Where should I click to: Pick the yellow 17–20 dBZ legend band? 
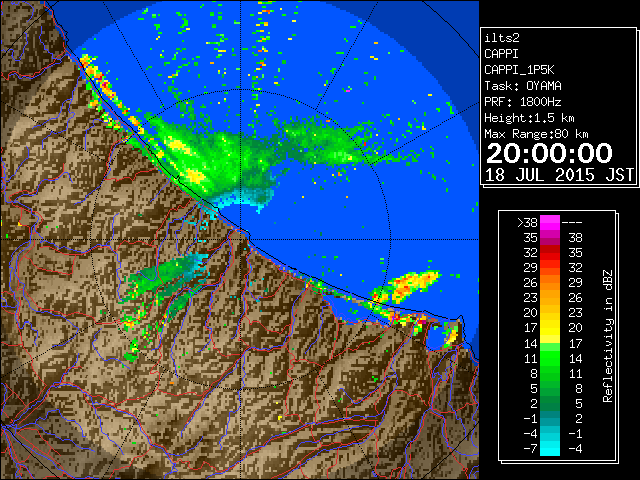(x=550, y=328)
